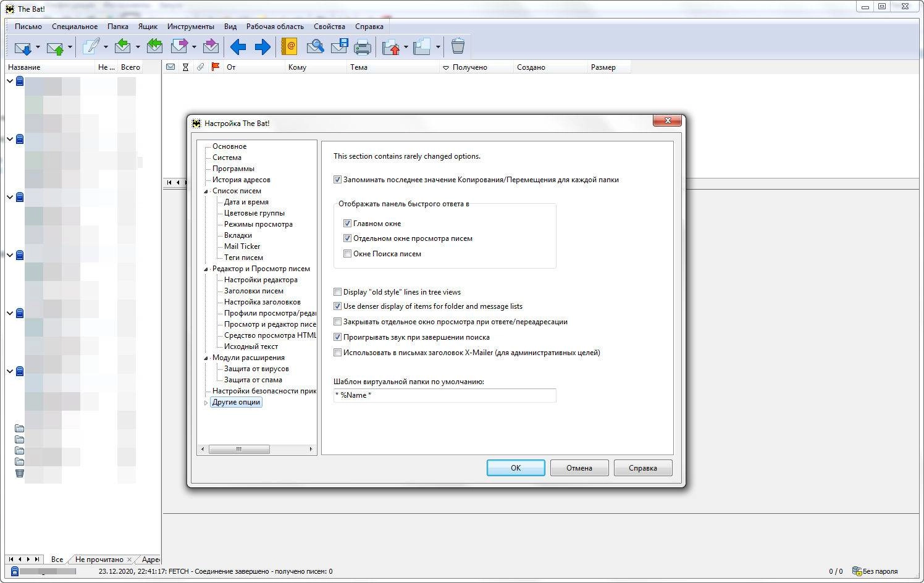The width and height of the screenshot is (924, 583).
Task: Open the Специальное menu
Action: coord(75,27)
